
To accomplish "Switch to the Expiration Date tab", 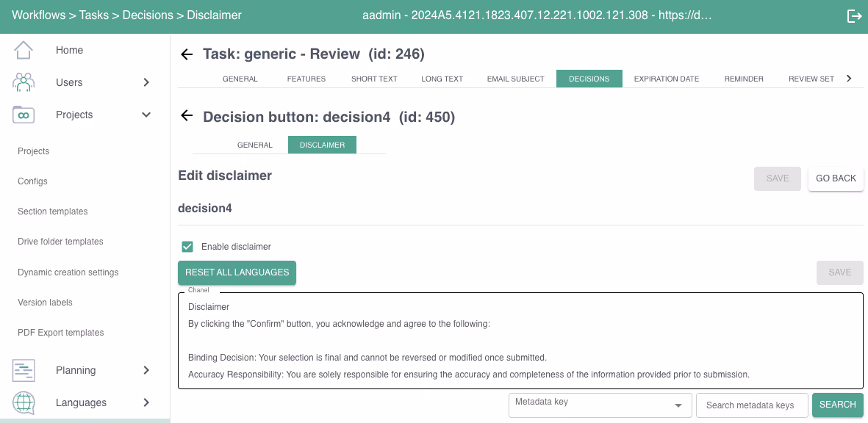I will pos(667,79).
